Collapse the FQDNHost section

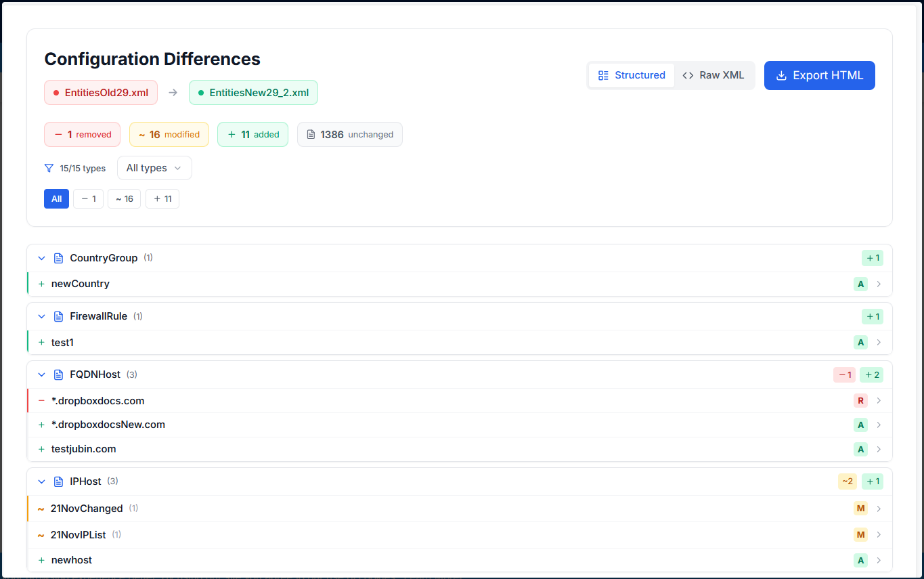(41, 374)
